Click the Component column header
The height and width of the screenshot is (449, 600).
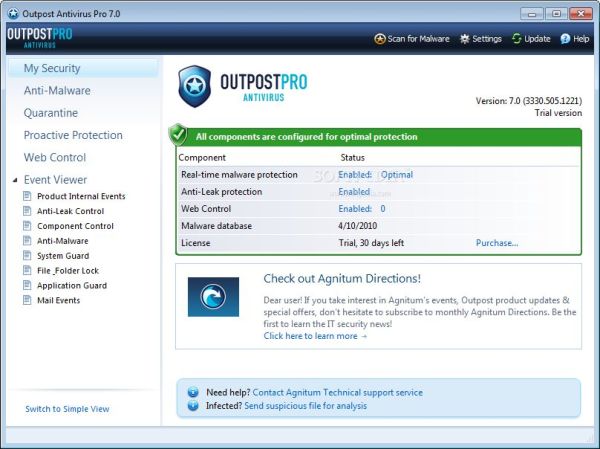tap(202, 158)
